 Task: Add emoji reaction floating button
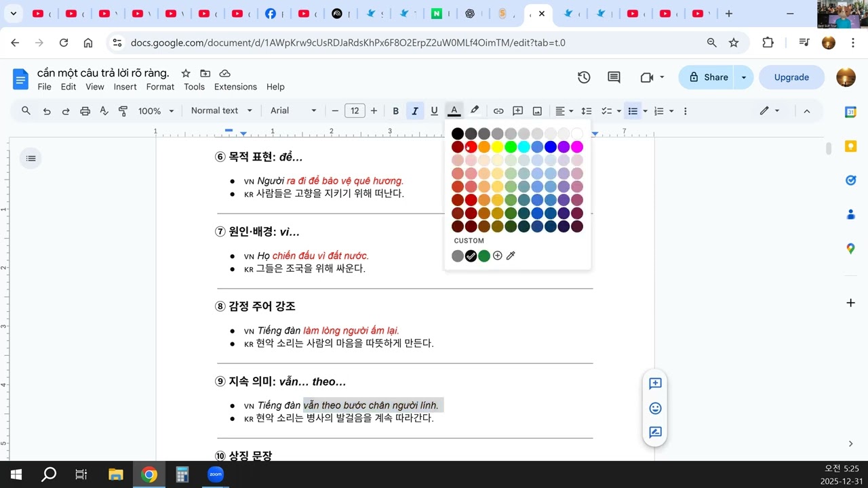[655, 408]
